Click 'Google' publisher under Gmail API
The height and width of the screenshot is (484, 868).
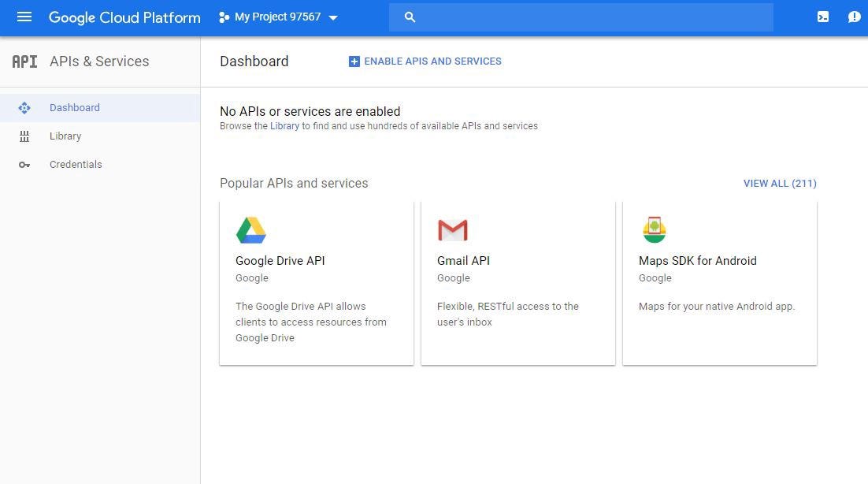454,278
